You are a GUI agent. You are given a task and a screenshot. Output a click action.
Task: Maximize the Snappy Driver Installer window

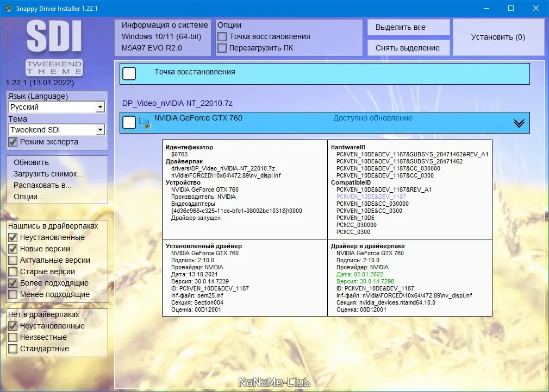point(511,8)
